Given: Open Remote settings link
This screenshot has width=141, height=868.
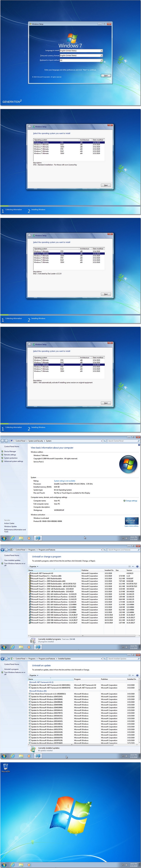Looking at the screenshot, I should point(10,455).
